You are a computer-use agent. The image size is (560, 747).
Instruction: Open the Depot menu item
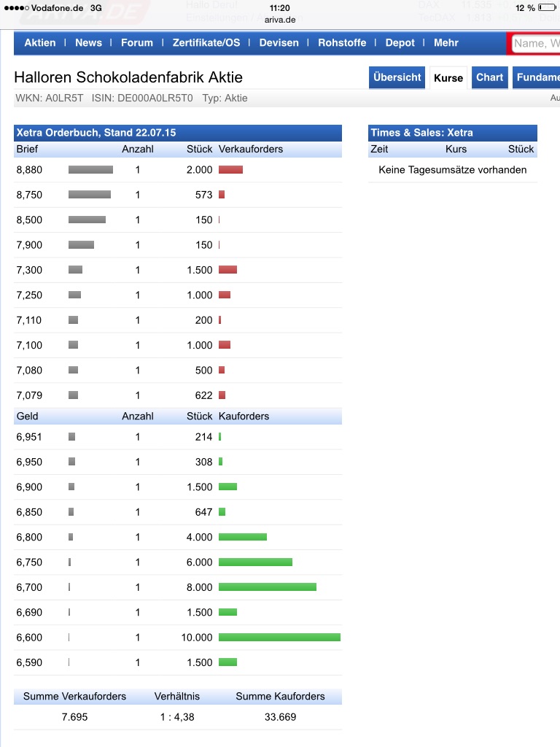[x=400, y=43]
